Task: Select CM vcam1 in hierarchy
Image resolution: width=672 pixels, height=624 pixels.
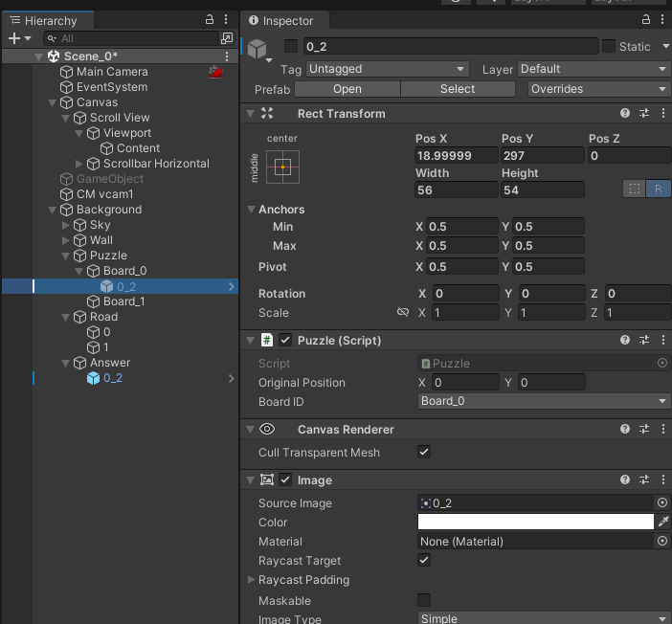Action: point(104,194)
